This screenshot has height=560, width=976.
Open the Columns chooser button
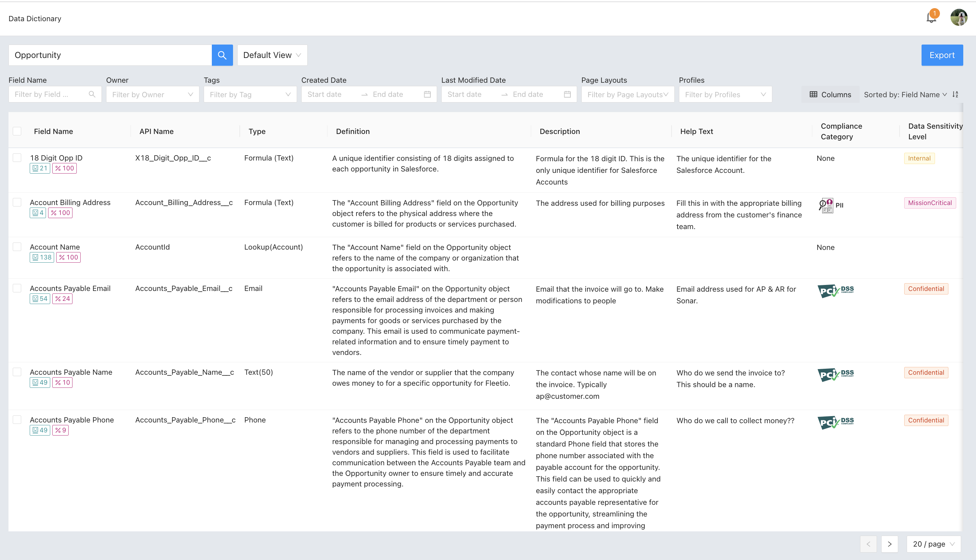(x=830, y=95)
